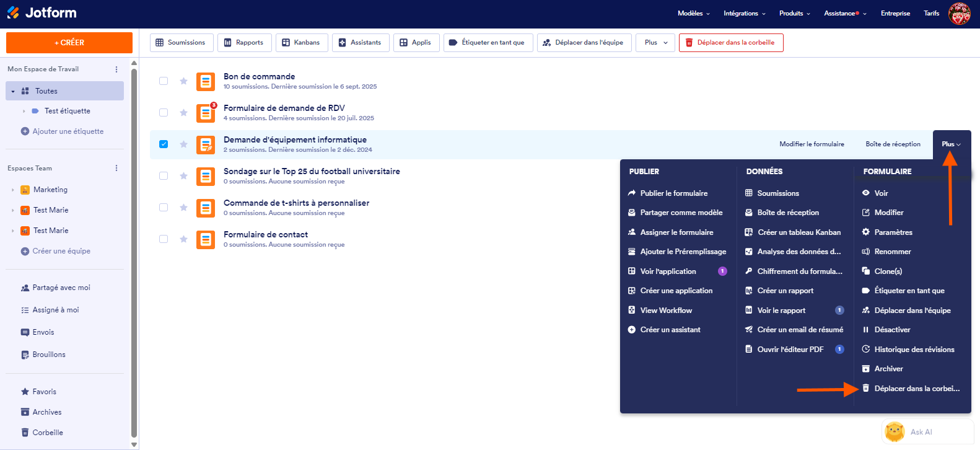This screenshot has height=450, width=980.
Task: Click Demande d'équipement informatique form icon
Action: [x=206, y=144]
